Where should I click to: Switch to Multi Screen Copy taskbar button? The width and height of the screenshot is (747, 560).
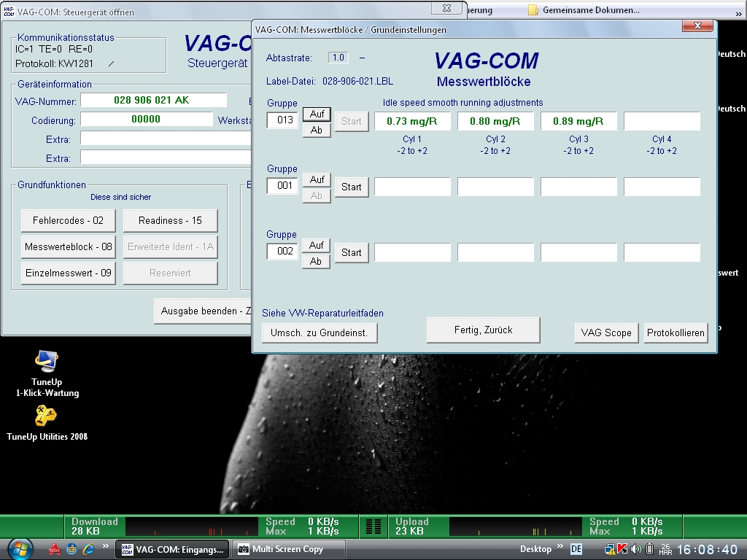point(288,550)
